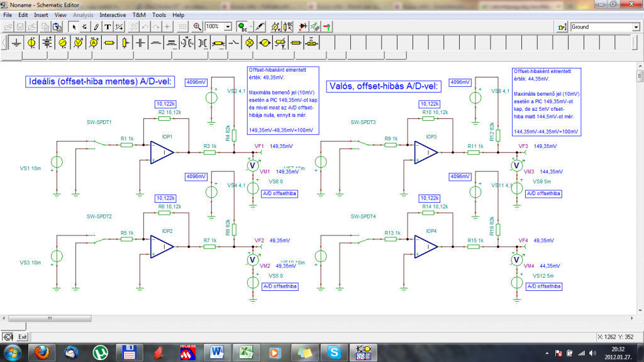Insert a Thermistor (T) component
The image size is (644, 362).
(x=280, y=42)
